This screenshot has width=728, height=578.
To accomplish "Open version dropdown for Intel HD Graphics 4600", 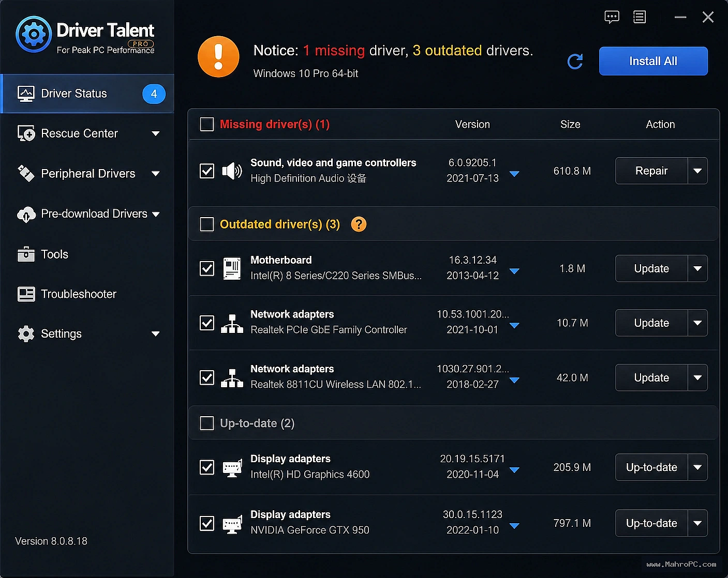I will click(514, 470).
